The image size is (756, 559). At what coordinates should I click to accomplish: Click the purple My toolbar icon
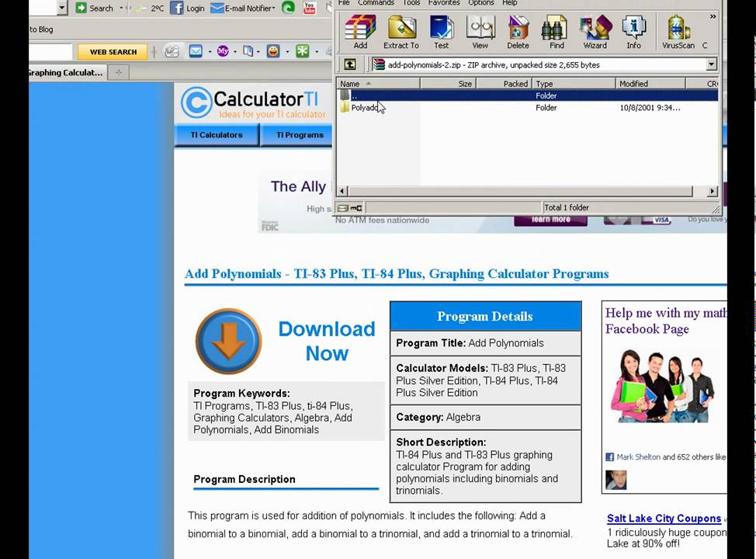coord(223,50)
